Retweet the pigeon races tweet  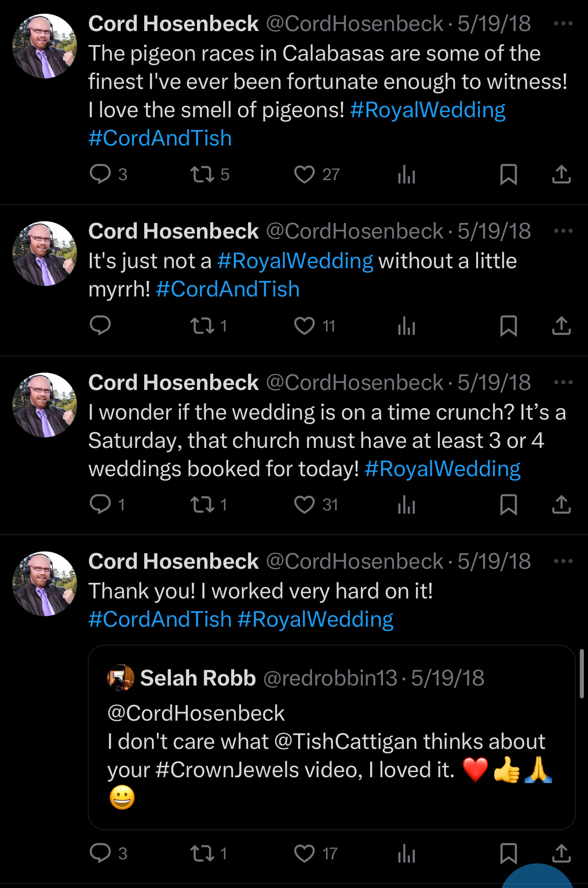pos(202,174)
